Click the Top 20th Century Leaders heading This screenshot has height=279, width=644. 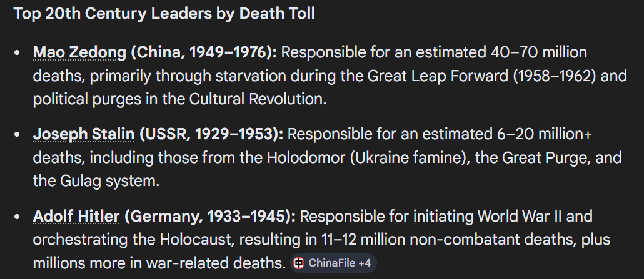pyautogui.click(x=164, y=14)
